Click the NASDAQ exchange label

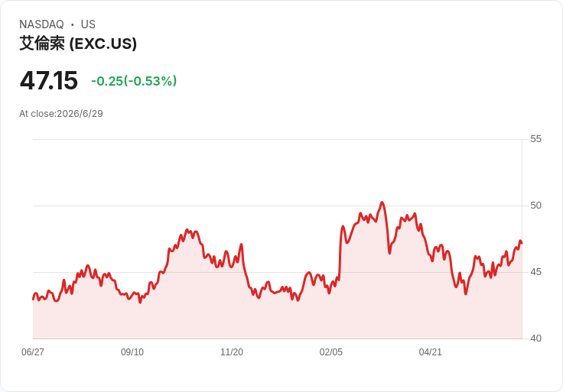pos(41,24)
